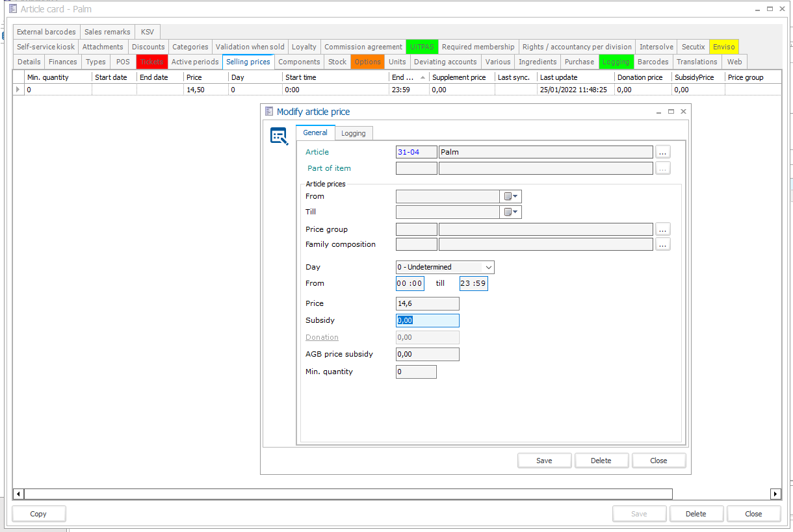Screen dimensions: 793x532
Task: Click the row selector arrow in price grid
Action: [18, 90]
